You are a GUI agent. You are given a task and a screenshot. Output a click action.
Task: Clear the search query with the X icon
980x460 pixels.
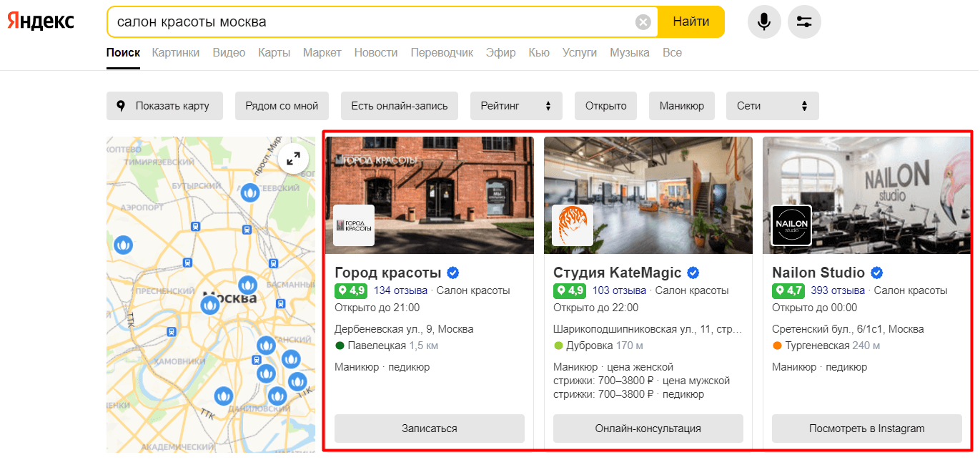[643, 22]
